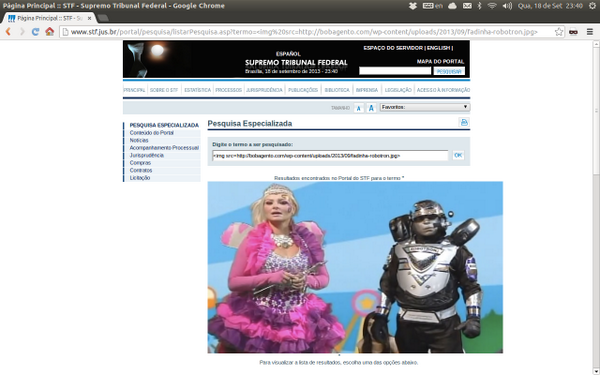This screenshot has height=375, width=600.
Task: Click the glasses extension icon in toolbar
Action: [x=573, y=32]
